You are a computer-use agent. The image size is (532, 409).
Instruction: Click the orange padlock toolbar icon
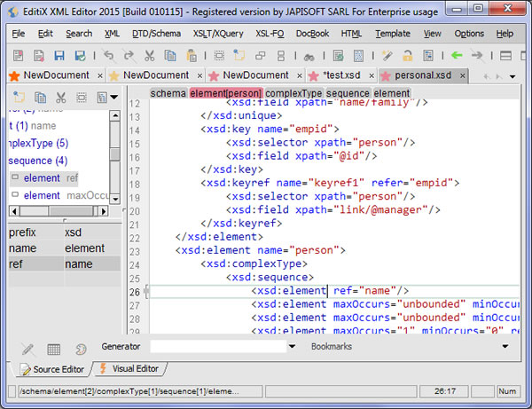click(408, 55)
